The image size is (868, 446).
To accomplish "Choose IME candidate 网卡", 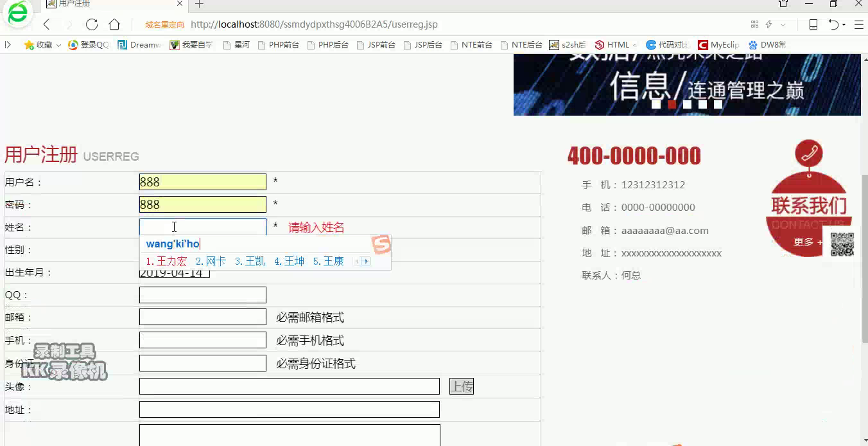I will [211, 261].
